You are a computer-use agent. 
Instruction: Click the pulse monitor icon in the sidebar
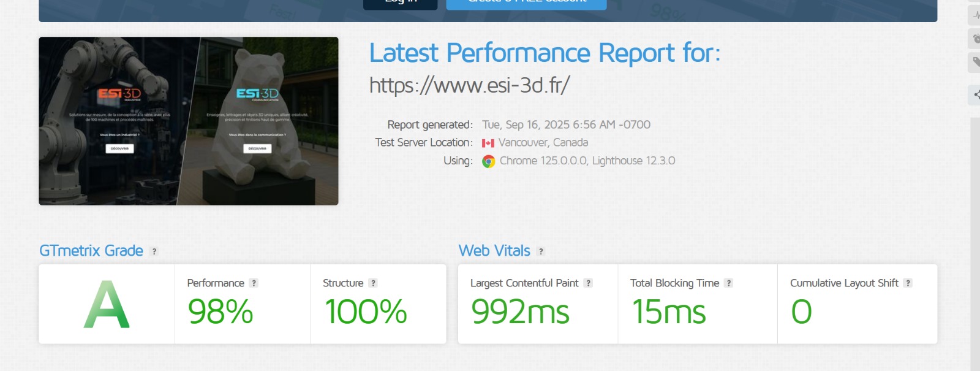(975, 15)
